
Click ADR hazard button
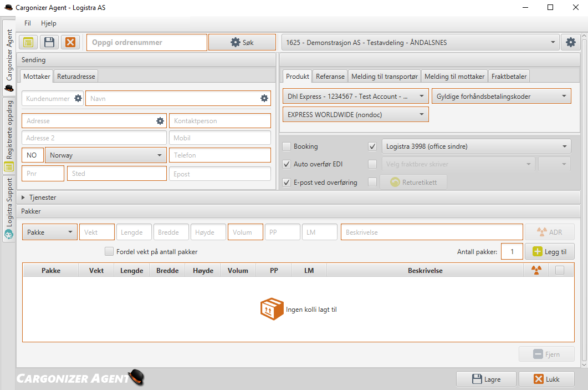[550, 232]
